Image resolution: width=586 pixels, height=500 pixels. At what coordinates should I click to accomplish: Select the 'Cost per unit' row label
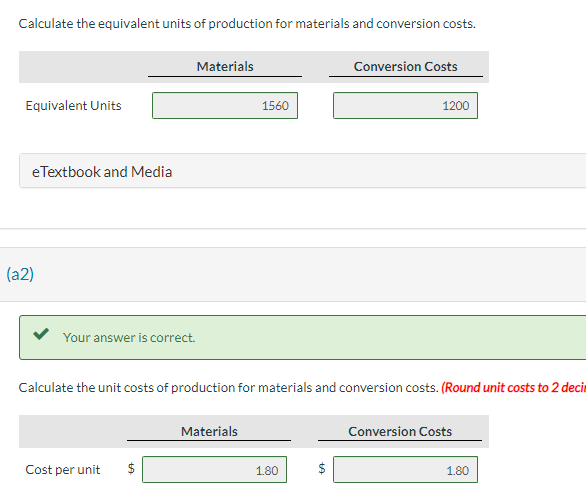coord(63,469)
